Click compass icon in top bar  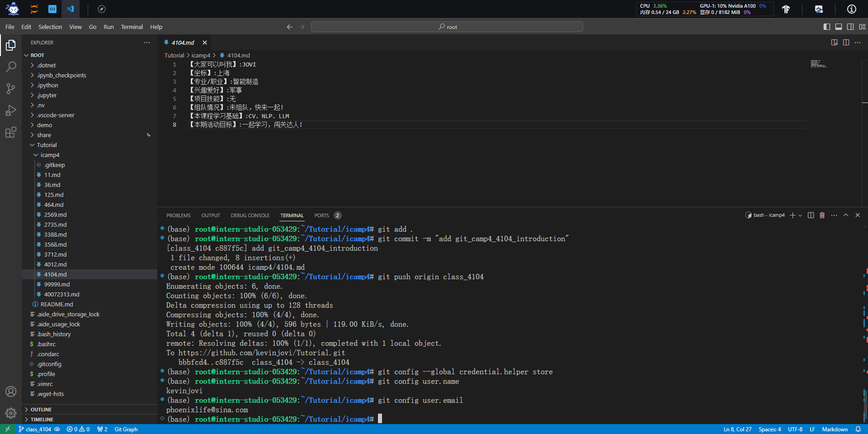[x=102, y=9]
